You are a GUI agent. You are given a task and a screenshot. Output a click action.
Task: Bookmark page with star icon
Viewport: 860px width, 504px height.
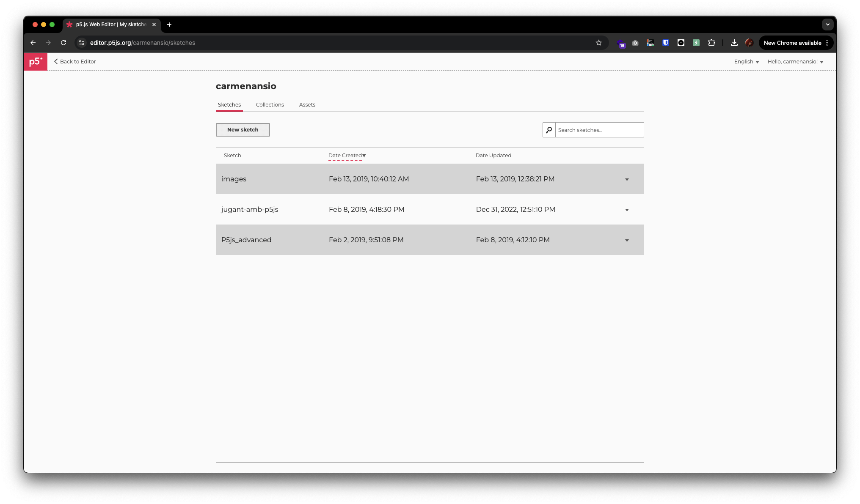tap(598, 43)
